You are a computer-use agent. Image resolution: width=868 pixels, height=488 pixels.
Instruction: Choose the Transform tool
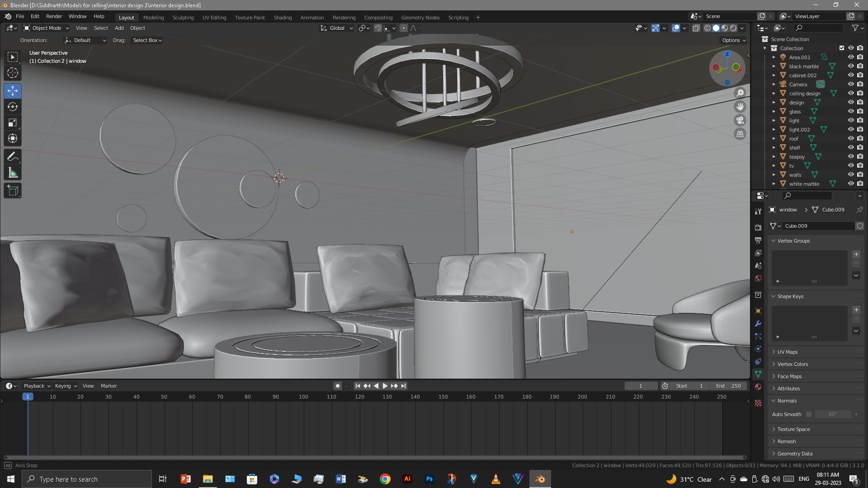click(x=13, y=138)
